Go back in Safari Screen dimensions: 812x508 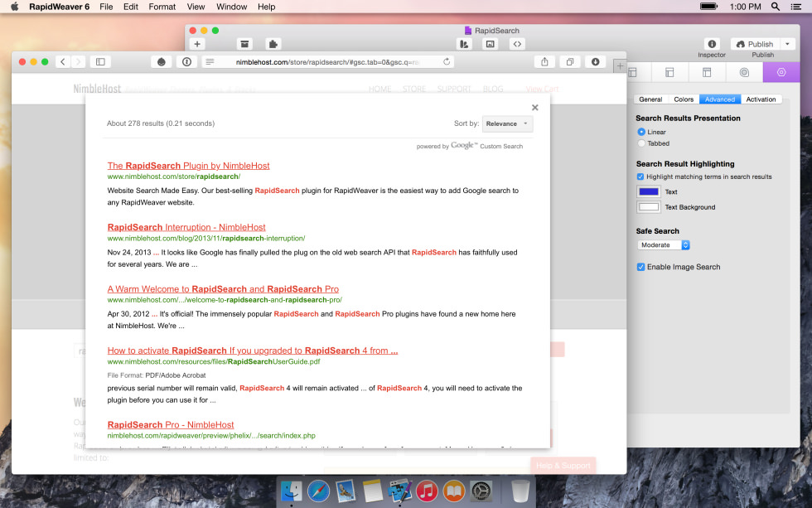coord(63,61)
